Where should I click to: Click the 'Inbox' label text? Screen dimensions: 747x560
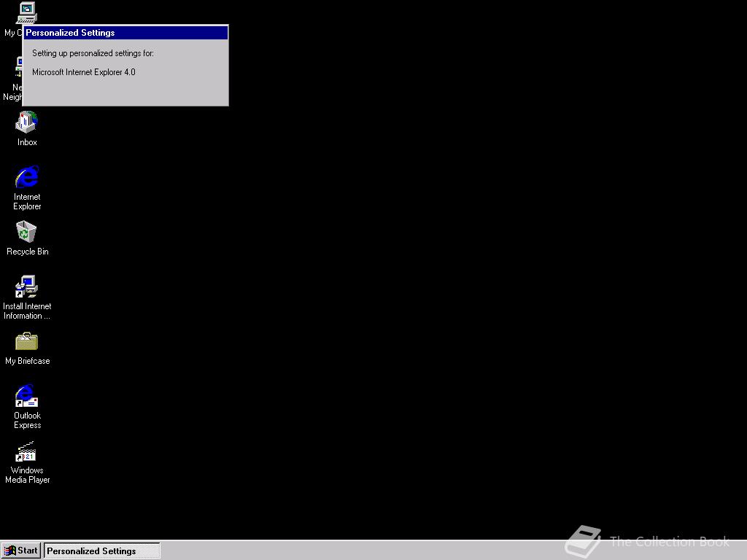point(27,142)
